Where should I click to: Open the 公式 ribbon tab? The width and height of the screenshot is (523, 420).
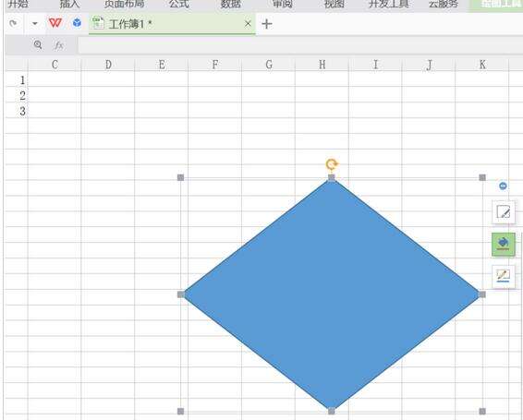179,4
